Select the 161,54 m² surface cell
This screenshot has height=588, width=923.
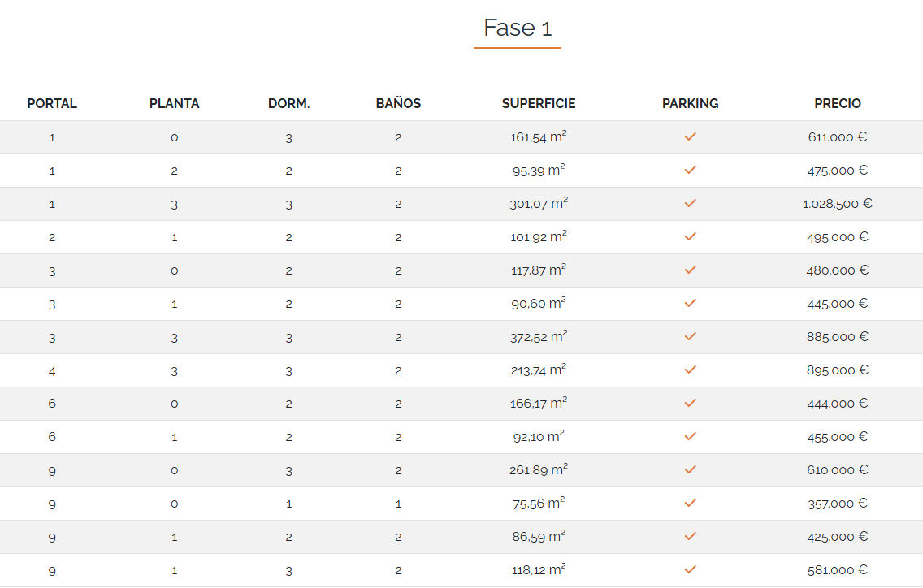click(539, 137)
